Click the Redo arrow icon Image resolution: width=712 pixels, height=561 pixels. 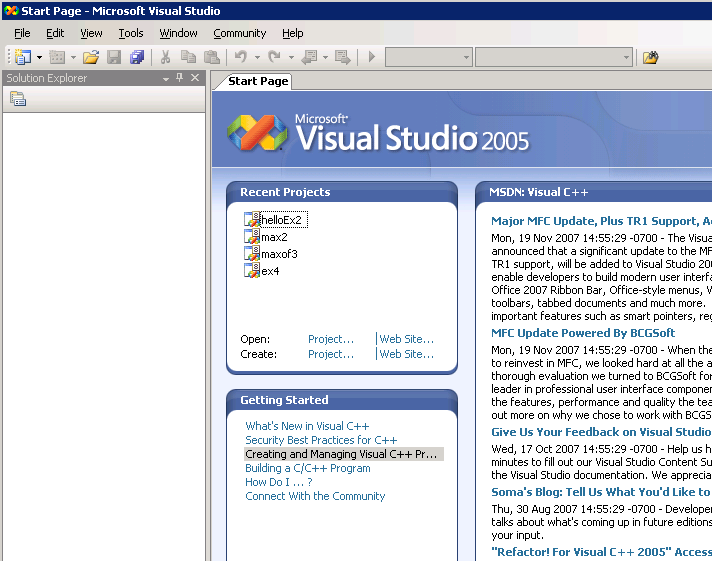tap(274, 57)
